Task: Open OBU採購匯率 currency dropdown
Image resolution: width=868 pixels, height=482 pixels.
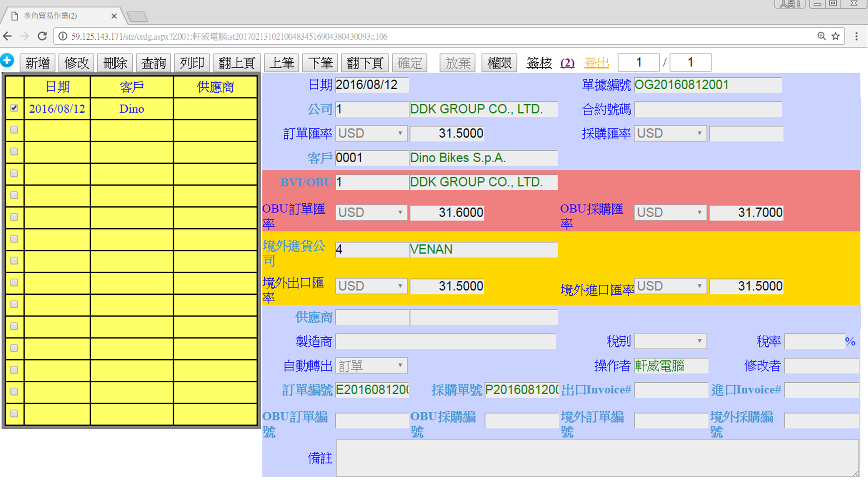Action: click(x=670, y=213)
